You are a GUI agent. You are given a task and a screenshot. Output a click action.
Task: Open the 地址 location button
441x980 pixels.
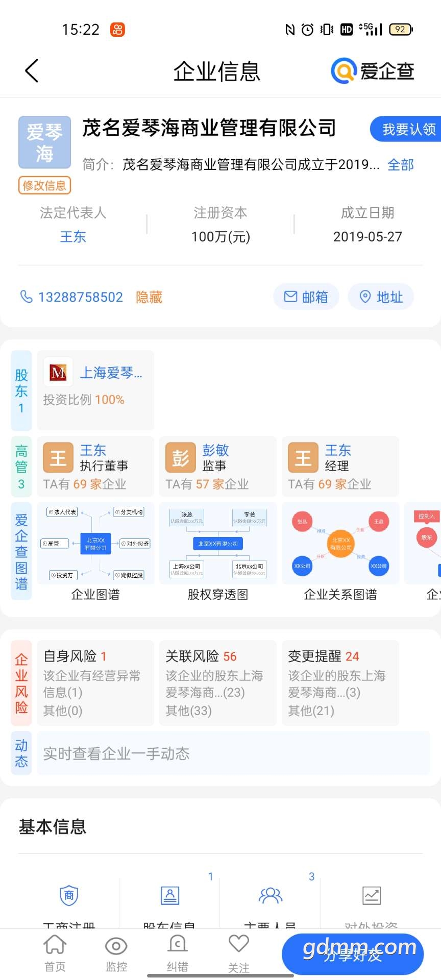pyautogui.click(x=381, y=297)
